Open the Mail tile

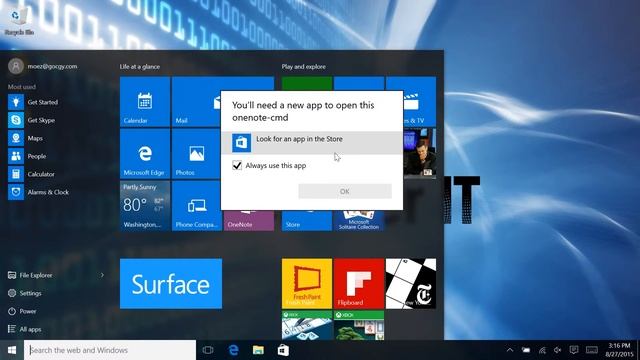[x=196, y=102]
